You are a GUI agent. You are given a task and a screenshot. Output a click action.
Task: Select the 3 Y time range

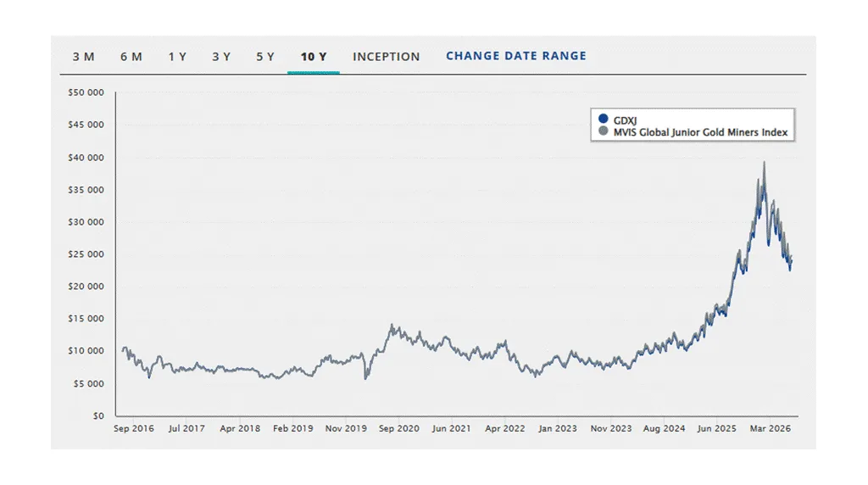tap(221, 57)
